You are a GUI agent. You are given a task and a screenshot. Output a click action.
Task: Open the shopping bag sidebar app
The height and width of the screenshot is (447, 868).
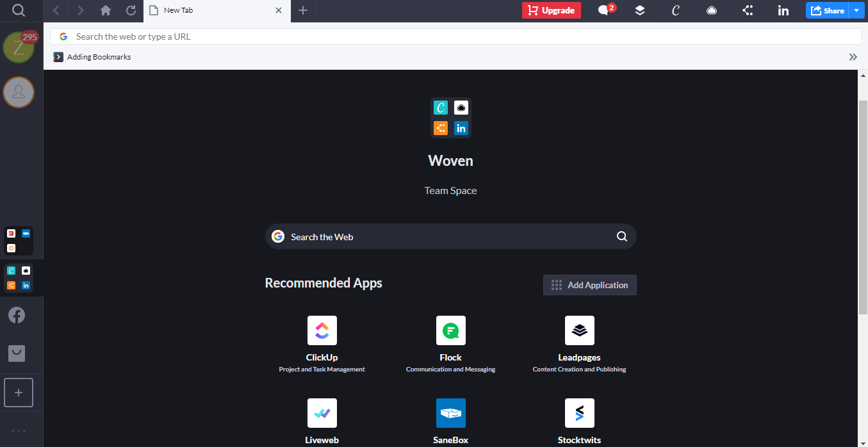(17, 353)
